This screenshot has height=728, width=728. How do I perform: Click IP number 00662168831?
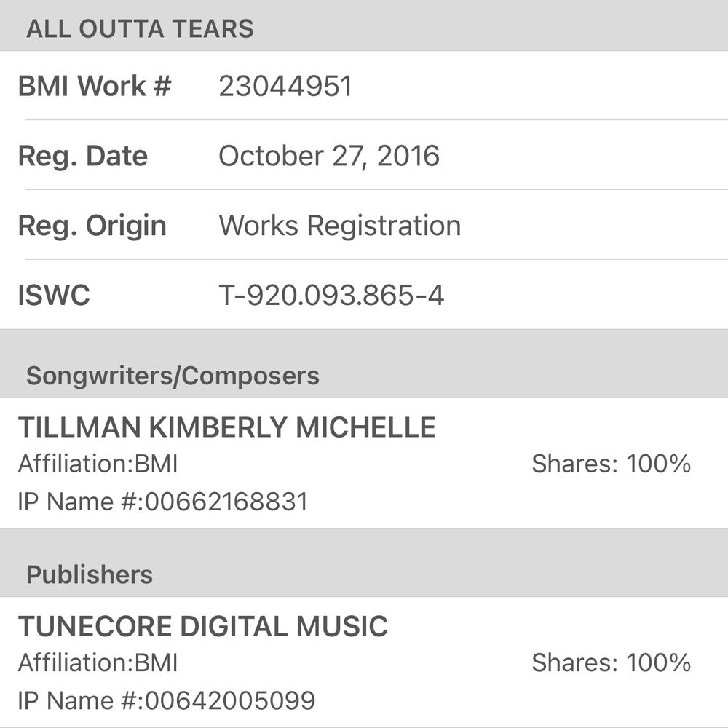(x=227, y=502)
